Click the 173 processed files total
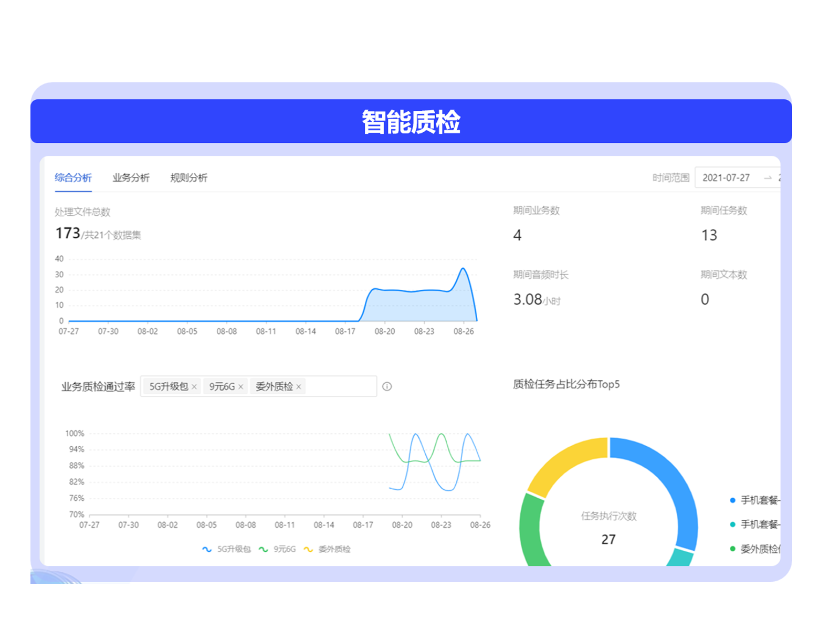The height and width of the screenshot is (630, 840). click(68, 233)
